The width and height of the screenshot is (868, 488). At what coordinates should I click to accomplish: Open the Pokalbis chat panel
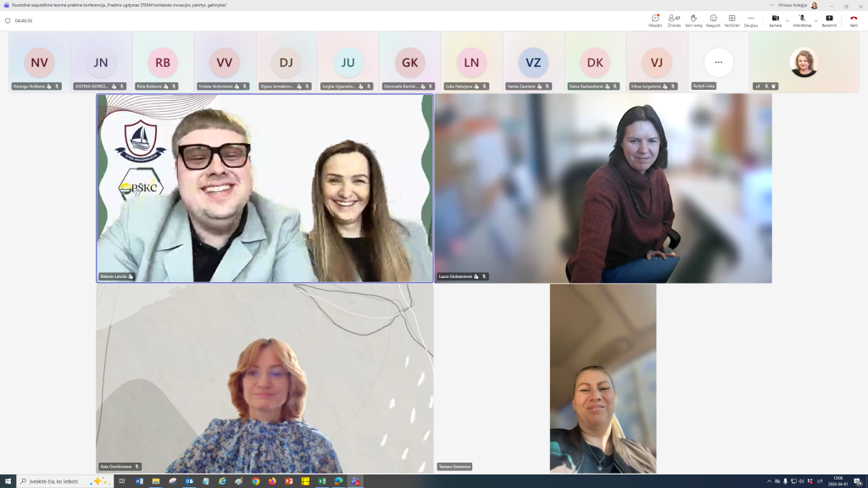click(655, 19)
